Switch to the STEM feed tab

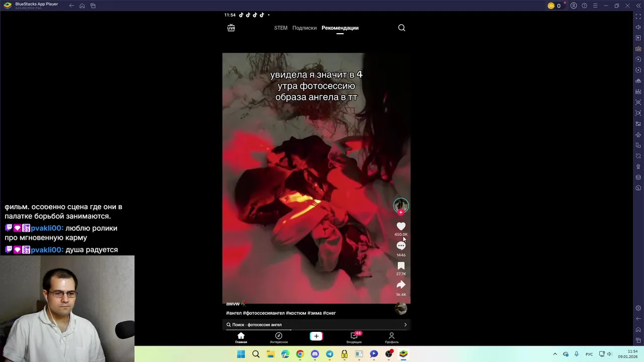281,28
